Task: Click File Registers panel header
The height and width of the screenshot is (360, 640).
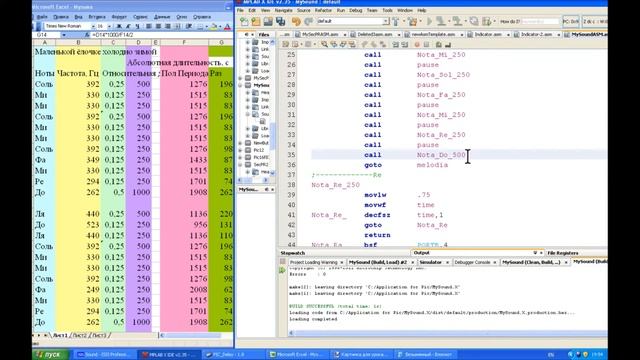Action: tap(562, 253)
